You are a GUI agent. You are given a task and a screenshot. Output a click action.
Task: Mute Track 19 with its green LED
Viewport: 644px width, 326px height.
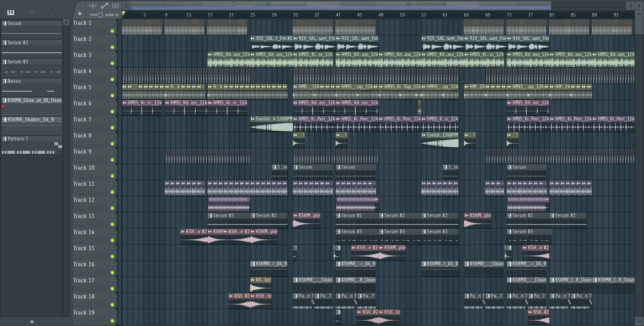pyautogui.click(x=112, y=321)
